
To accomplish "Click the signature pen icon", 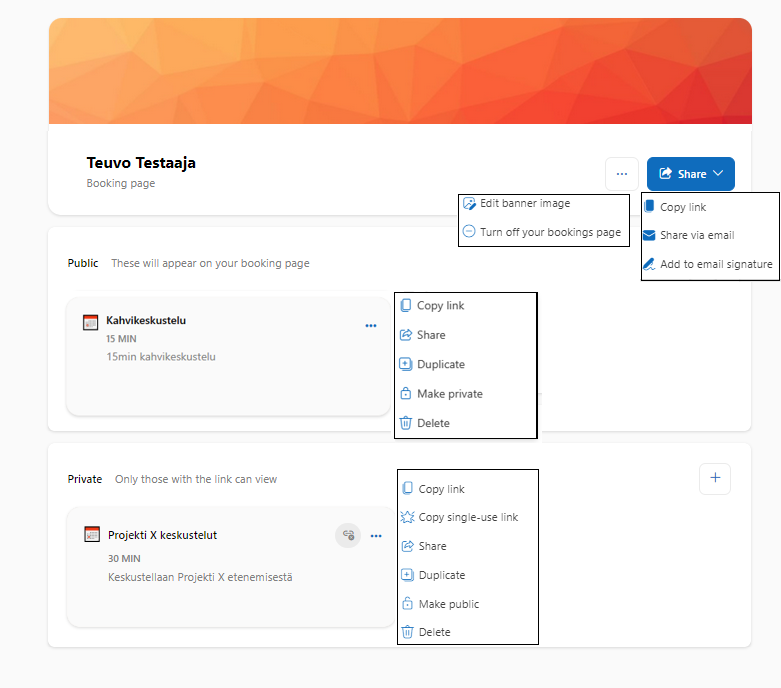I will [649, 264].
